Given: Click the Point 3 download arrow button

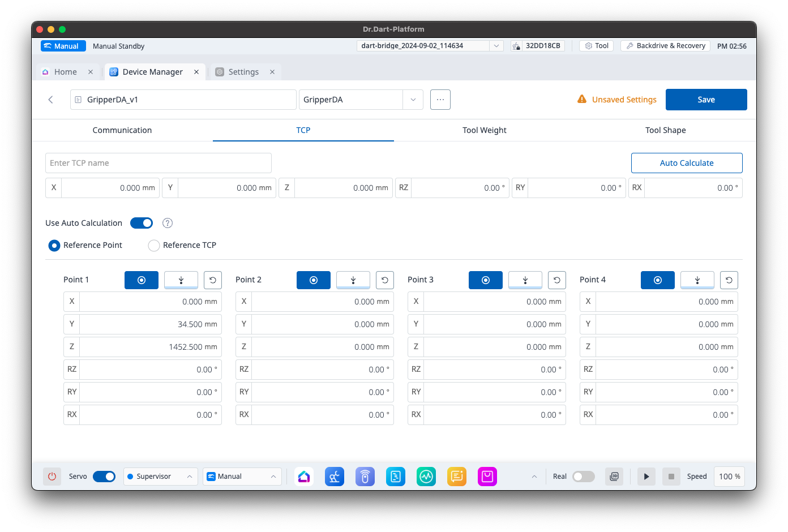Looking at the screenshot, I should (525, 280).
